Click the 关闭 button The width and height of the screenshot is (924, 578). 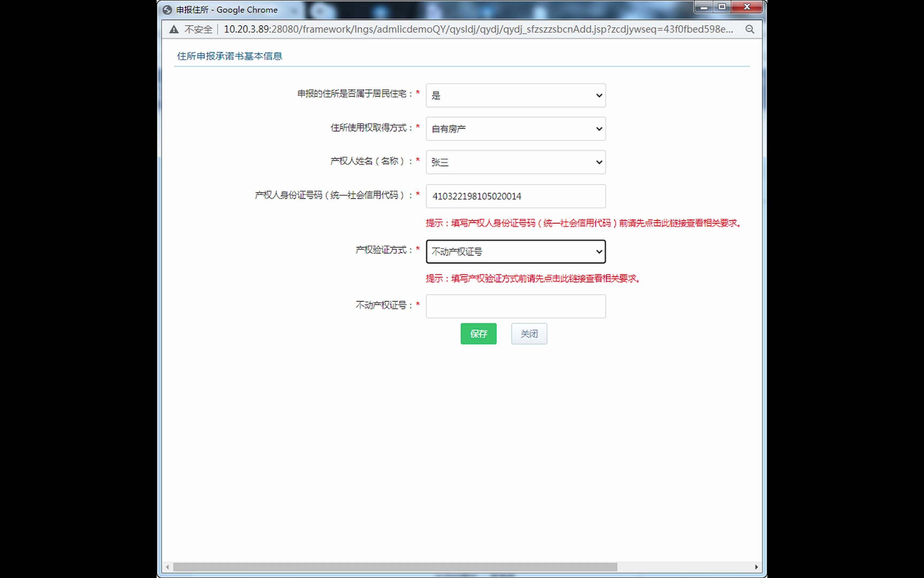click(x=529, y=334)
